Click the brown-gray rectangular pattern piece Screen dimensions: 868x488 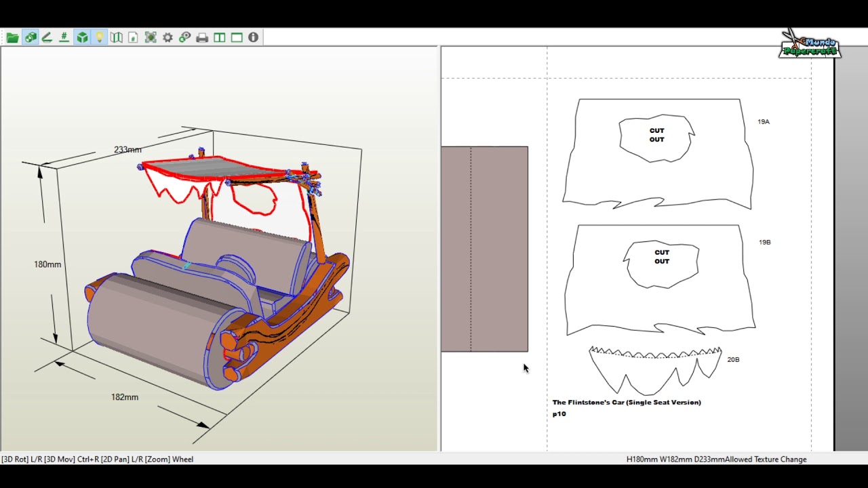tap(484, 249)
